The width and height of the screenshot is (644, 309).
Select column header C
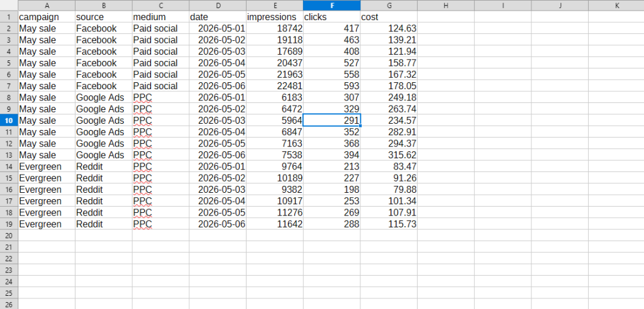tap(160, 5)
